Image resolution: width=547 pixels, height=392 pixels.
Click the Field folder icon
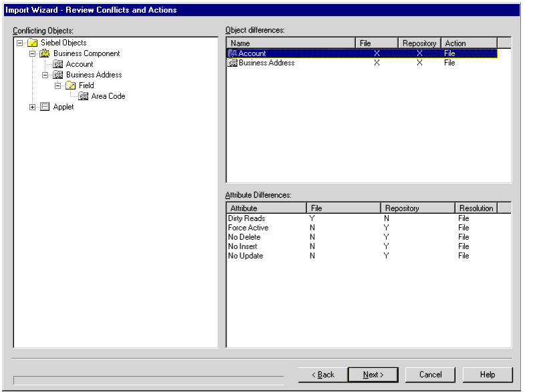(71, 85)
